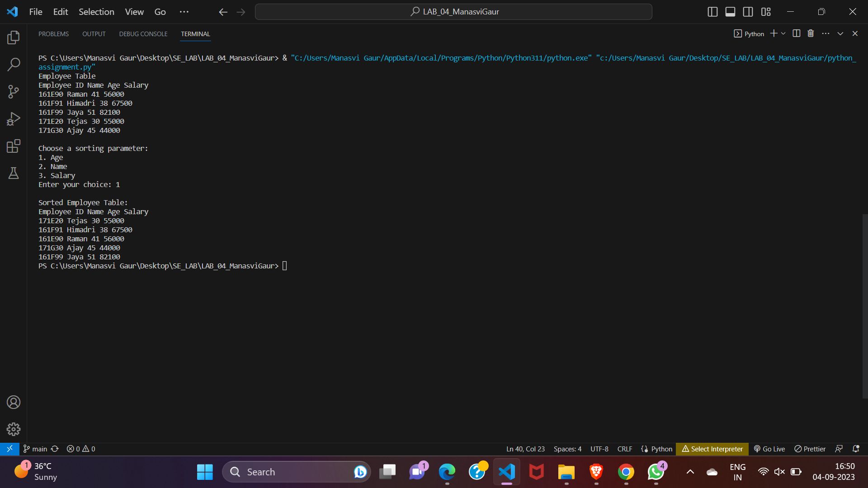The image size is (868, 488).
Task: Open Microsoft Edge from taskbar
Action: [x=447, y=472]
